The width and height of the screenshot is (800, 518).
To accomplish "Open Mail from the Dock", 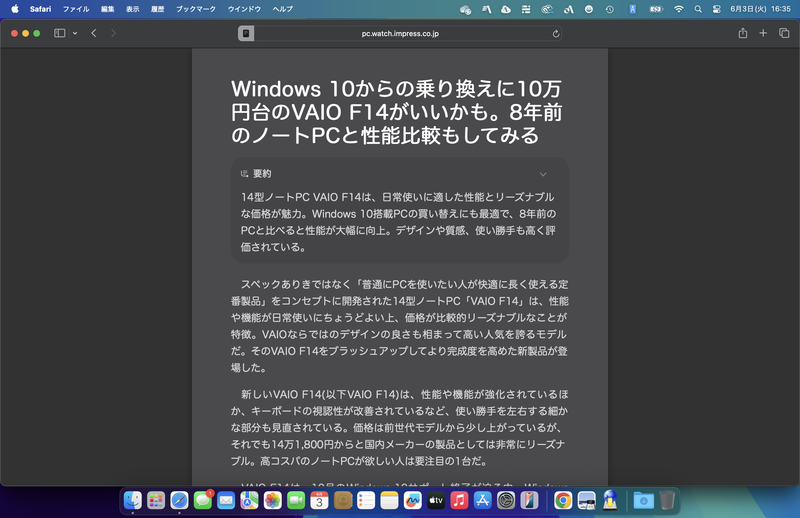I will pos(226,500).
